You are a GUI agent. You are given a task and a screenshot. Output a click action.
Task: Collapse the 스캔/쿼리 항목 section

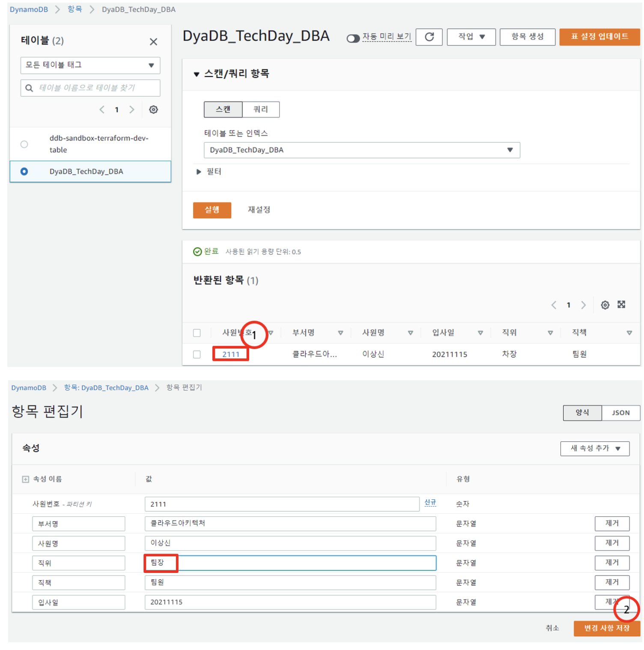(197, 74)
